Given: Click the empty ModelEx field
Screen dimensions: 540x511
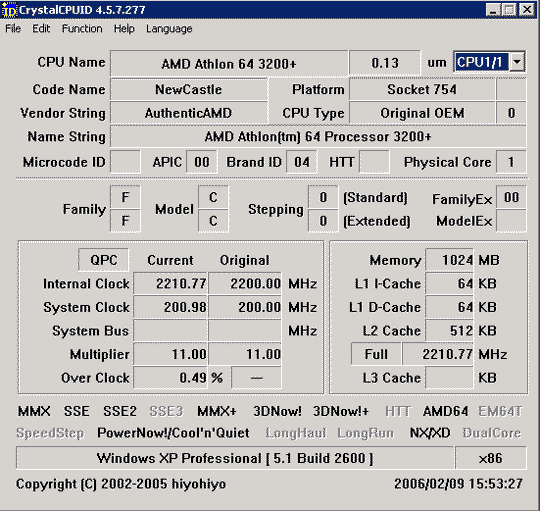Looking at the screenshot, I should (511, 221).
